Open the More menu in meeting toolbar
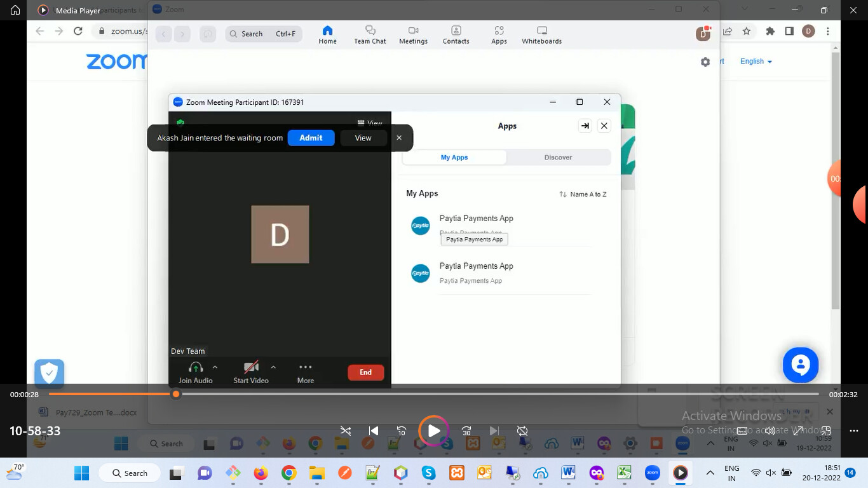Viewport: 868px width, 488px height. [x=306, y=373]
